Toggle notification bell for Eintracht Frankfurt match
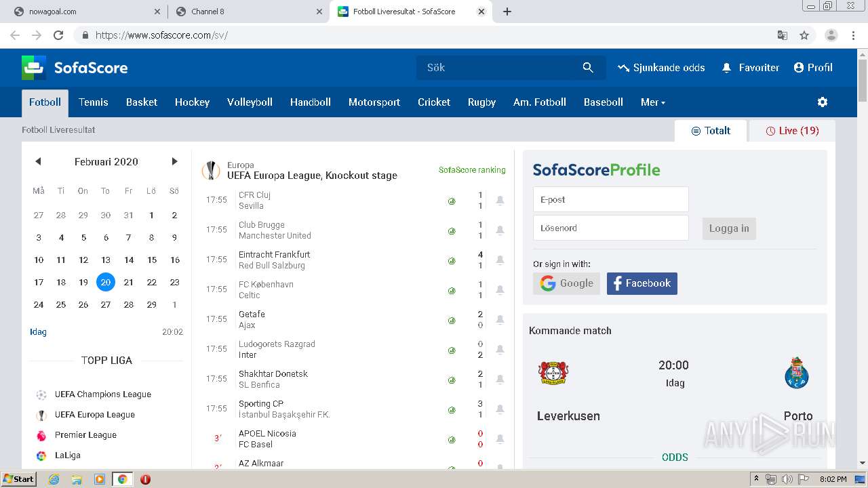 500,260
